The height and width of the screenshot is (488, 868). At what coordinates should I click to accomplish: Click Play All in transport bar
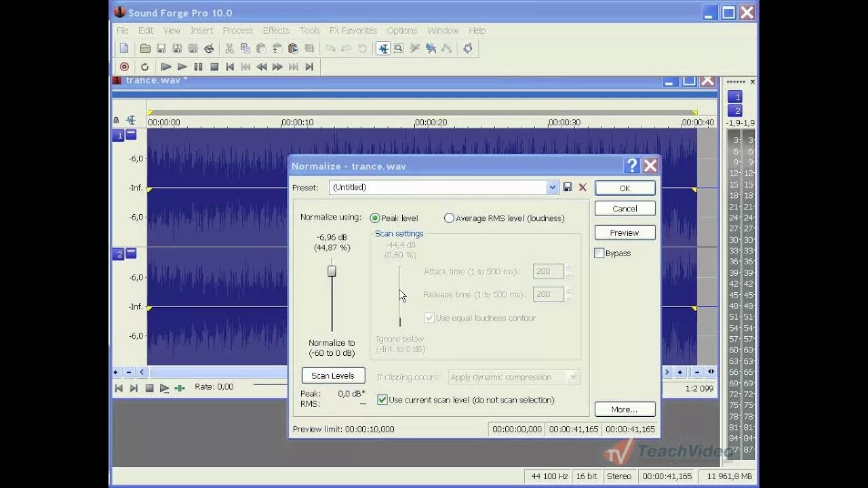pyautogui.click(x=165, y=66)
